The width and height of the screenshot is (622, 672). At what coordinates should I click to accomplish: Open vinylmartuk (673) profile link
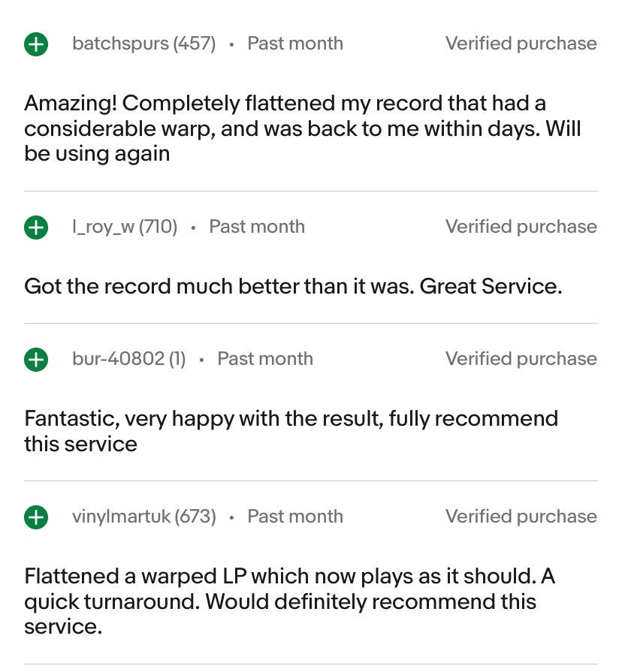point(143,517)
